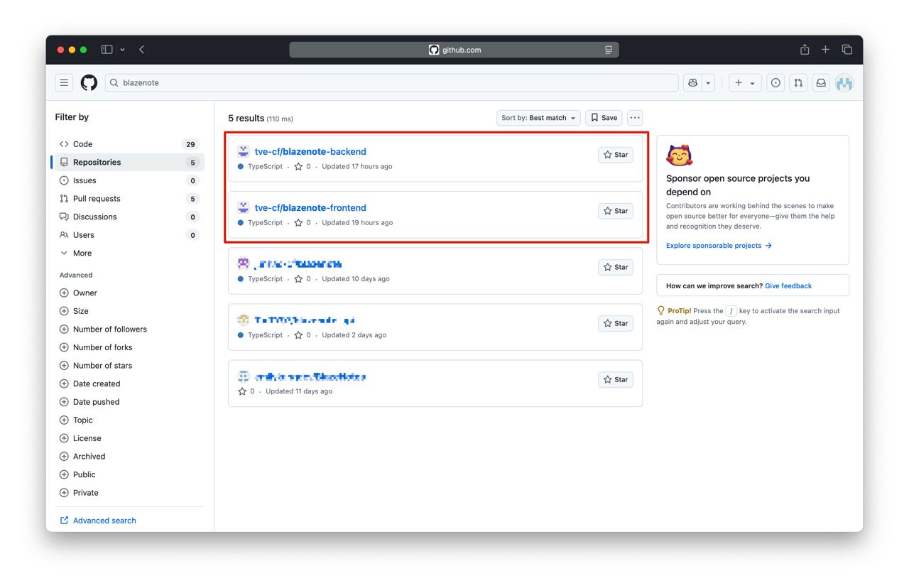Open the notifications inbox icon

point(821,83)
